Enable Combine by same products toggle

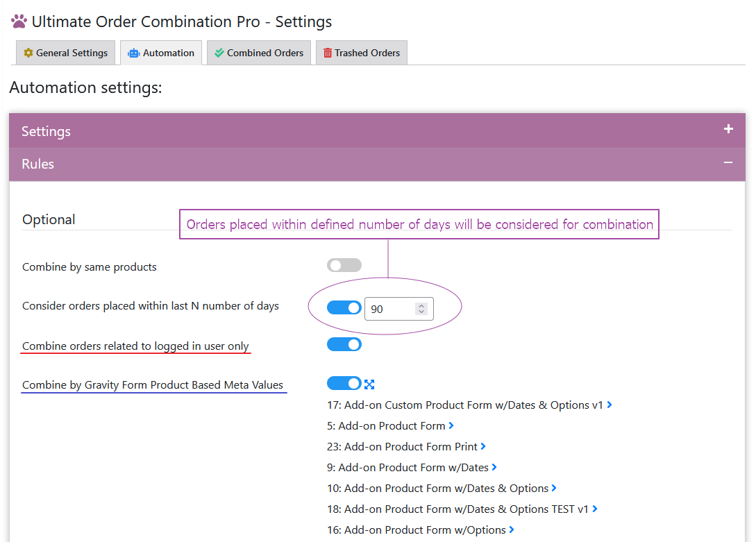pyautogui.click(x=344, y=265)
